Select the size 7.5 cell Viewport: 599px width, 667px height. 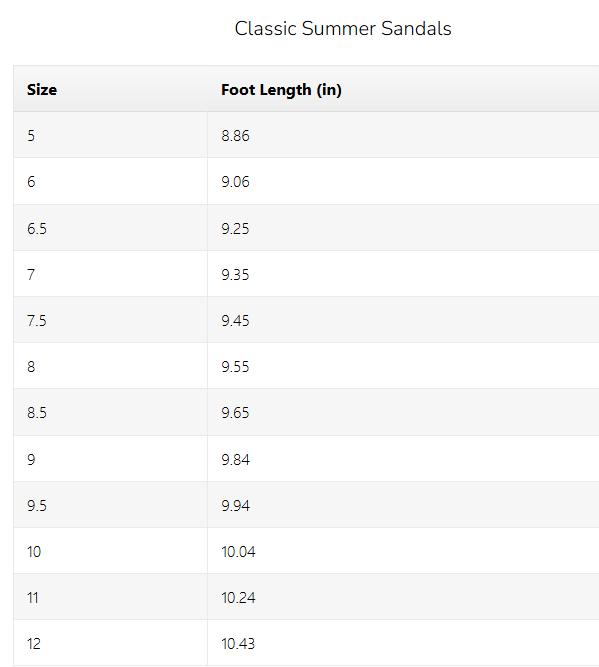[x=111, y=320]
